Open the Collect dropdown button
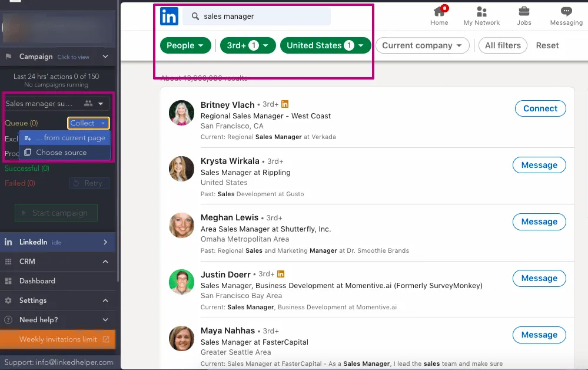The width and height of the screenshot is (588, 370). point(88,123)
